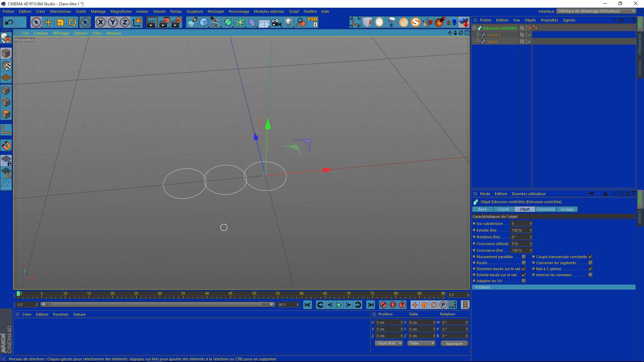Enable Roulis checkbox
This screenshot has width=644, height=362.
click(525, 262)
